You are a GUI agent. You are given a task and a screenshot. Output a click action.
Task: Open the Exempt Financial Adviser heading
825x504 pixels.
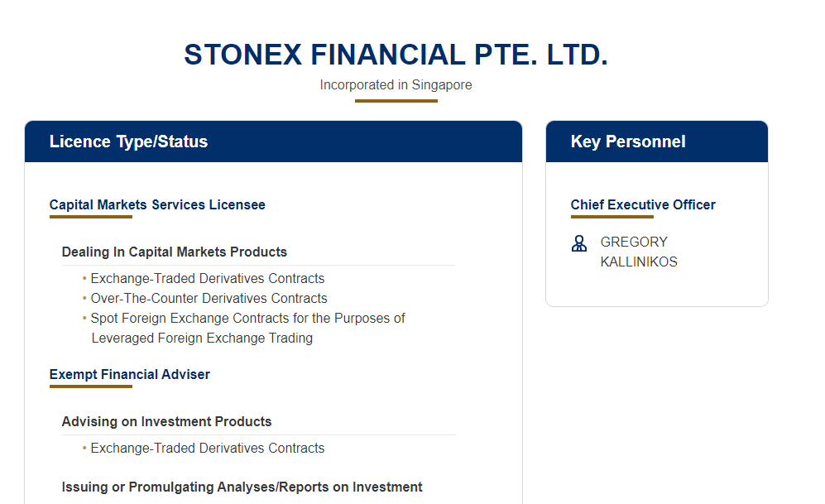click(x=129, y=375)
